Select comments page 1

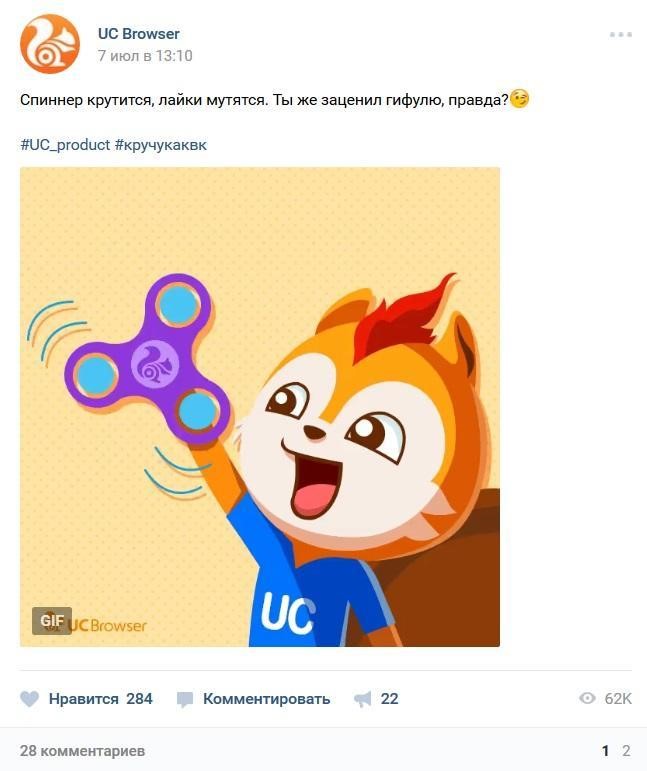click(x=606, y=751)
